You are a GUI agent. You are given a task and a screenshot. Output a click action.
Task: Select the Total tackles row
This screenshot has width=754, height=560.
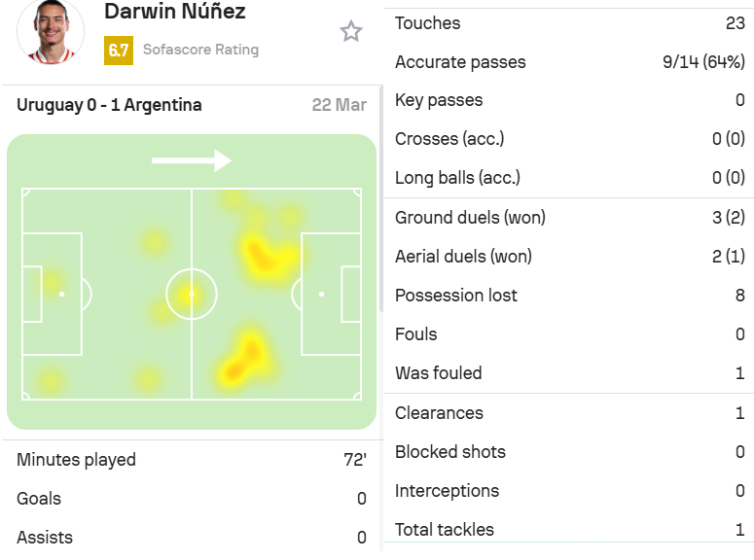569,530
